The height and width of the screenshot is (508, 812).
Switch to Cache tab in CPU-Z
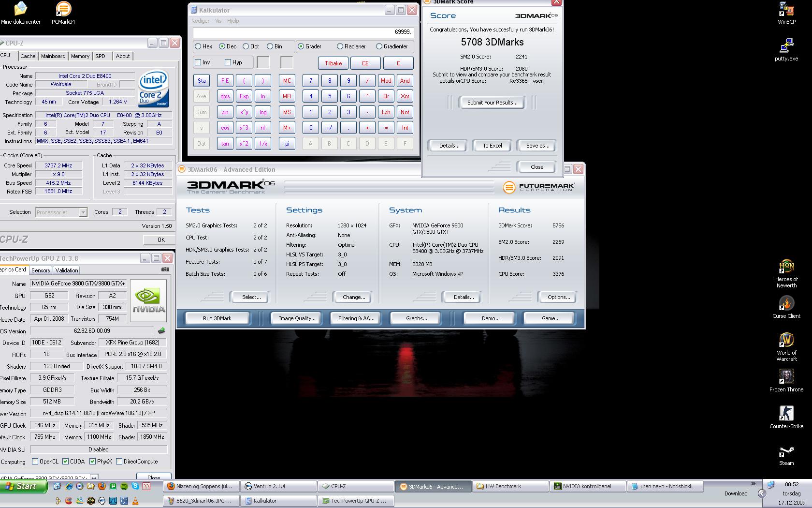tap(28, 56)
